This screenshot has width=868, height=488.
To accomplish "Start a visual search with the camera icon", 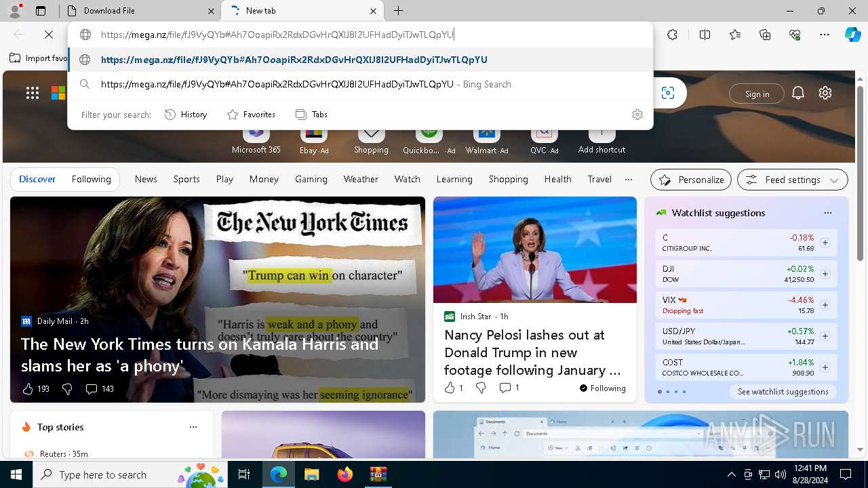I will click(x=668, y=93).
